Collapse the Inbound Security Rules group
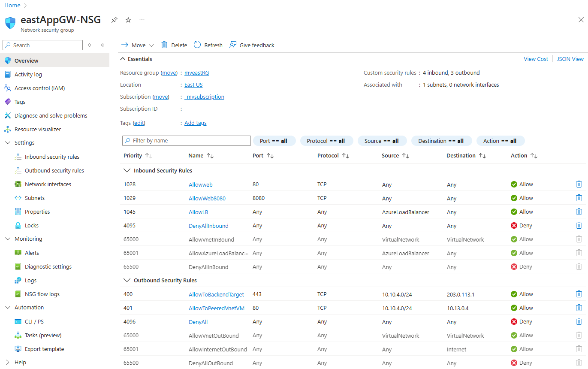 [127, 171]
